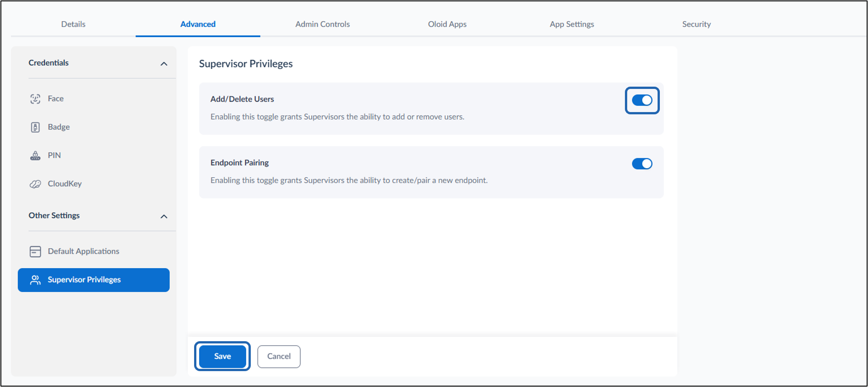Click the Face recognition icon in sidebar
Screen dimensions: 868x387
pyautogui.click(x=35, y=99)
